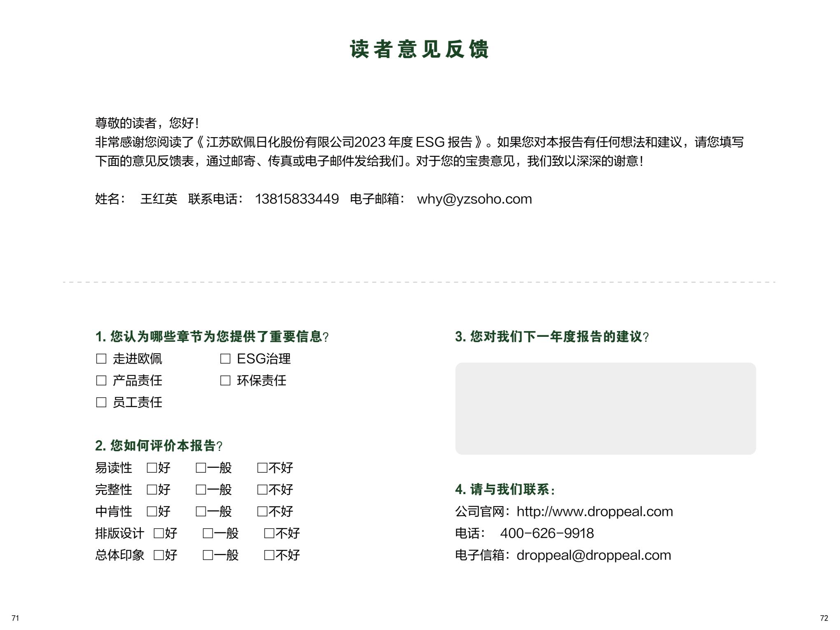
Task: Click the 电子邮箱 label
Action: (377, 199)
